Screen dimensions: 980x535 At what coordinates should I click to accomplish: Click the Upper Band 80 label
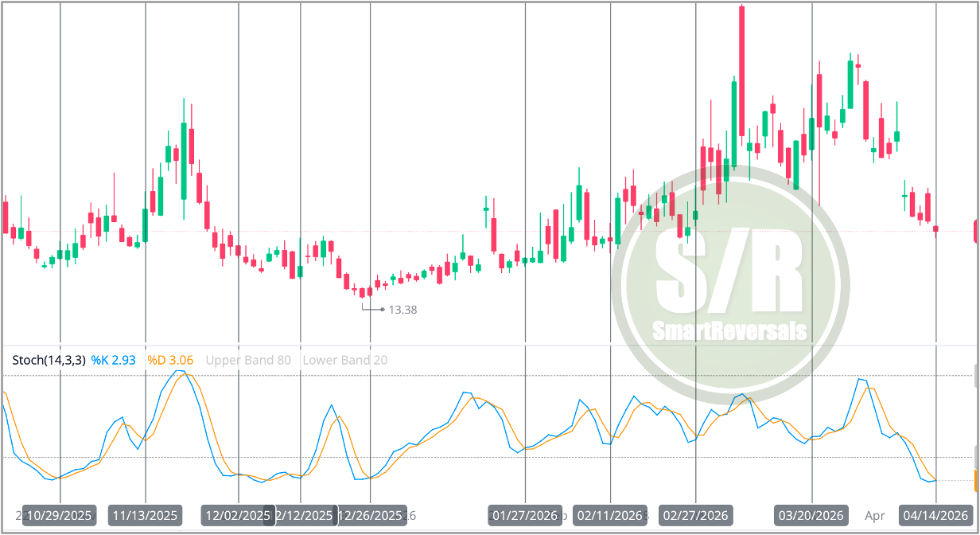pos(248,360)
